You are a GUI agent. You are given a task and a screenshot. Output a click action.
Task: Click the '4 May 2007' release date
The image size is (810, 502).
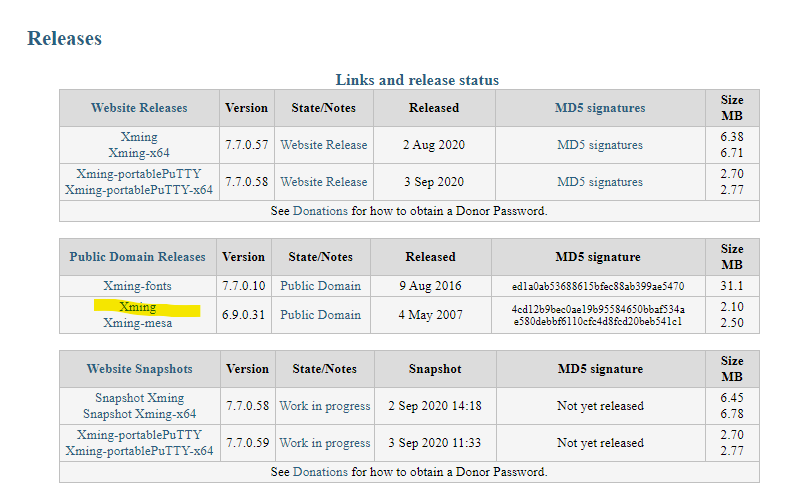430,315
